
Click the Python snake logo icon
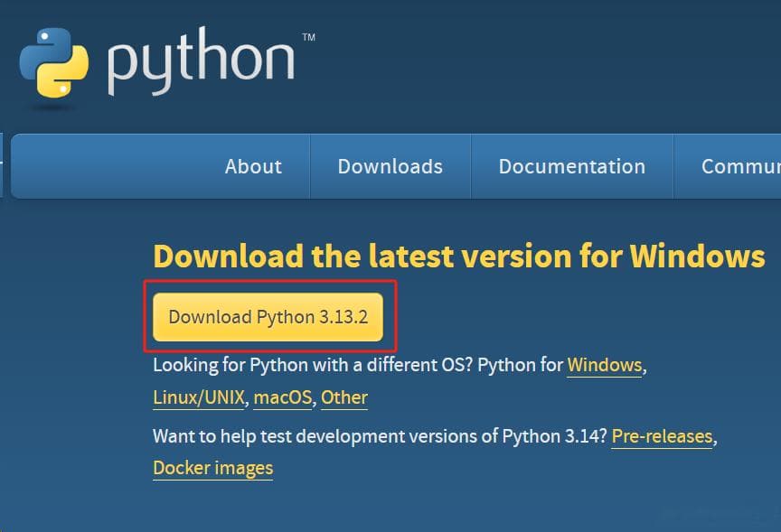[54, 62]
